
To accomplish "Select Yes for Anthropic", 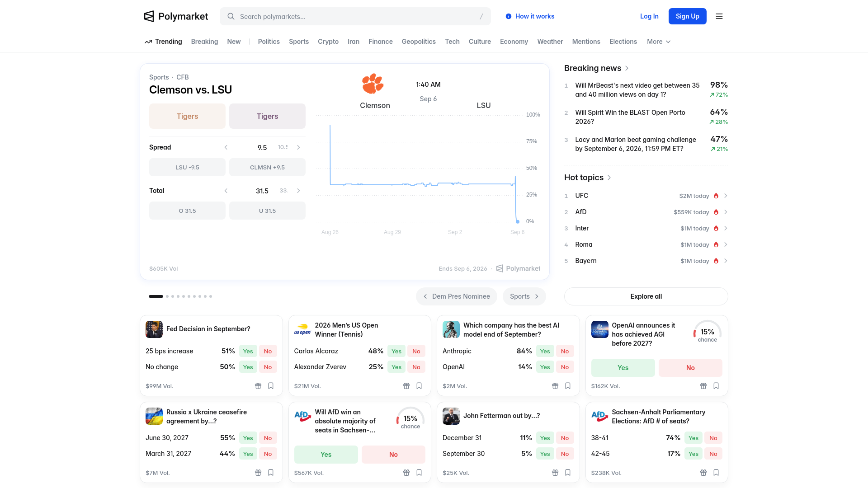I will click(x=545, y=351).
